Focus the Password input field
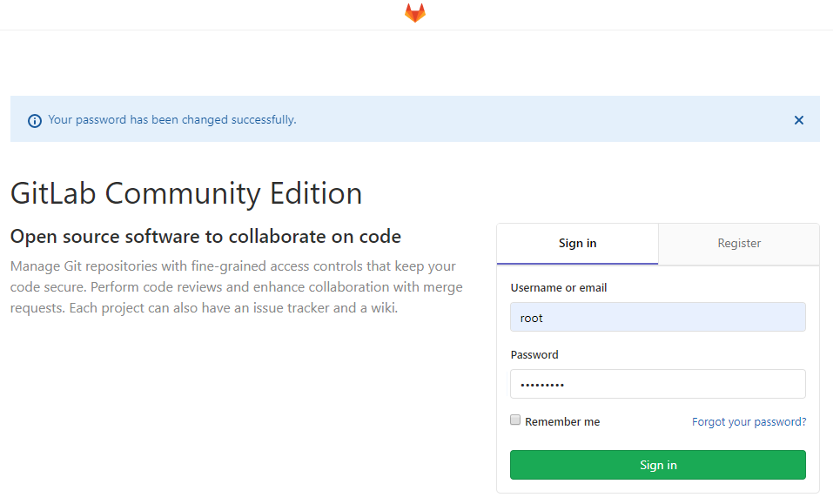This screenshot has height=504, width=833. (658, 384)
